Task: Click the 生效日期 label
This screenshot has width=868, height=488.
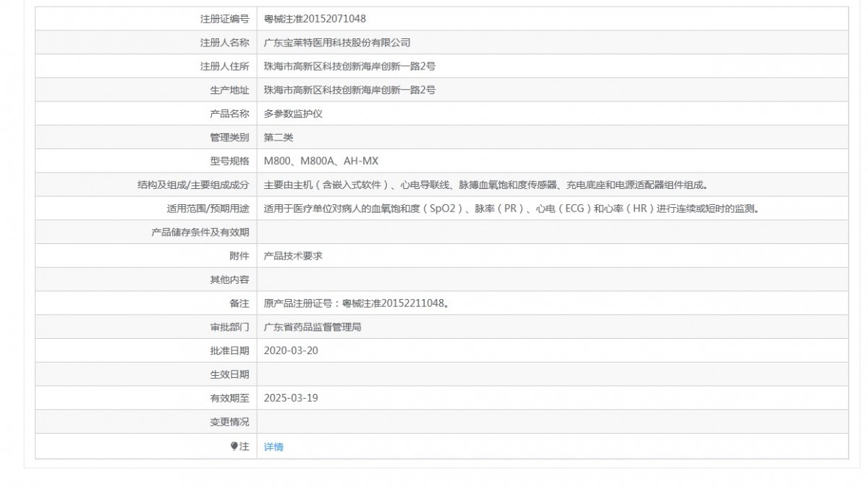Action: tap(229, 374)
